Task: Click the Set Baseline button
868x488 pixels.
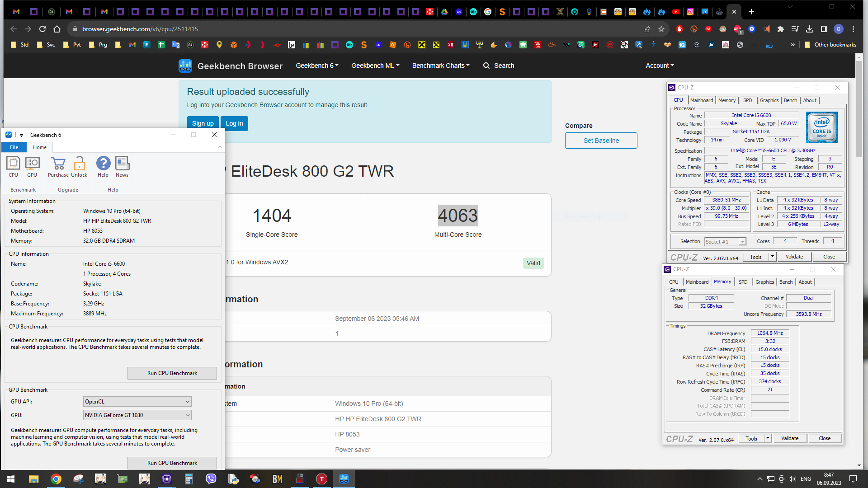Action: coord(601,141)
